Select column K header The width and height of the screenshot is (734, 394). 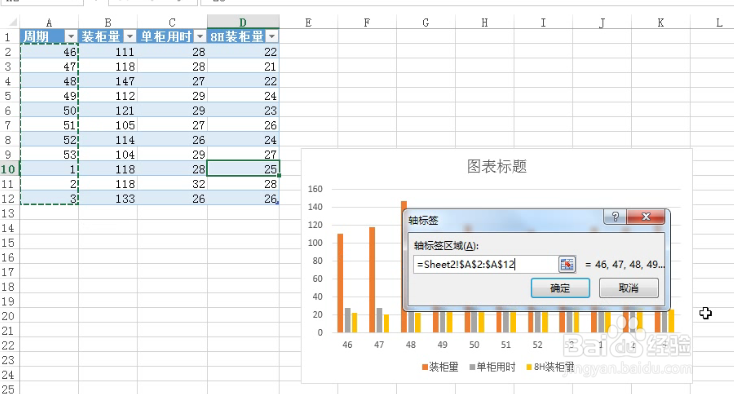(661, 22)
